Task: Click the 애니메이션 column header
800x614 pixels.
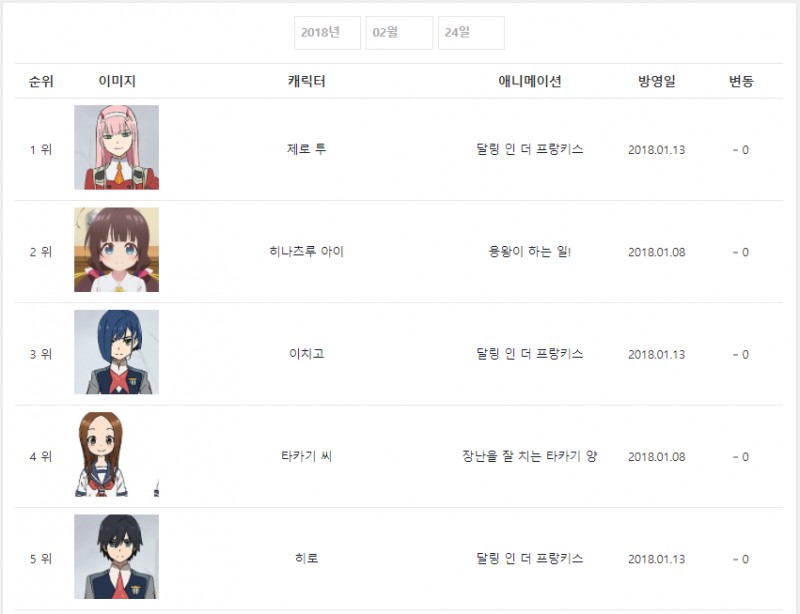Action: click(530, 81)
